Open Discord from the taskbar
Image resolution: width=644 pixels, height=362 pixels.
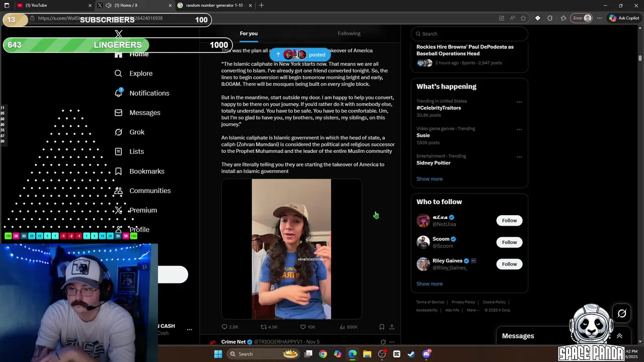click(x=426, y=354)
